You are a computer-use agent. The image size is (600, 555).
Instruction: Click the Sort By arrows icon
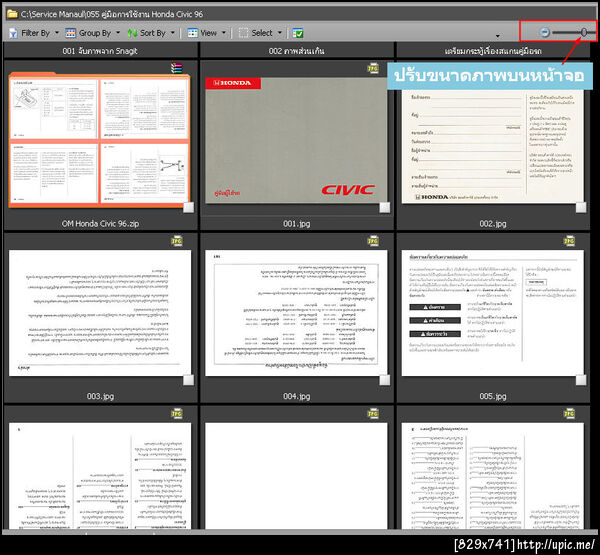click(132, 33)
